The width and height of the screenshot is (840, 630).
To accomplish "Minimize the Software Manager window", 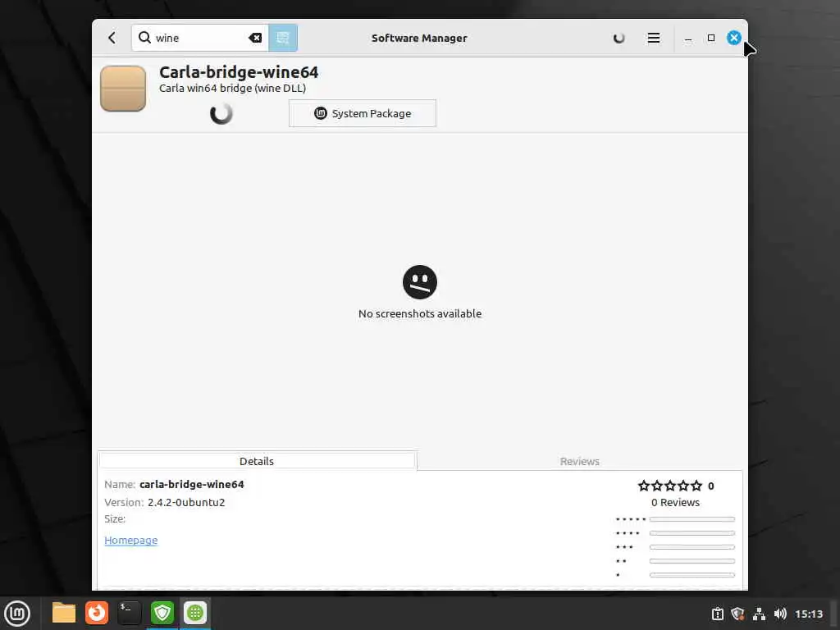I will point(688,38).
